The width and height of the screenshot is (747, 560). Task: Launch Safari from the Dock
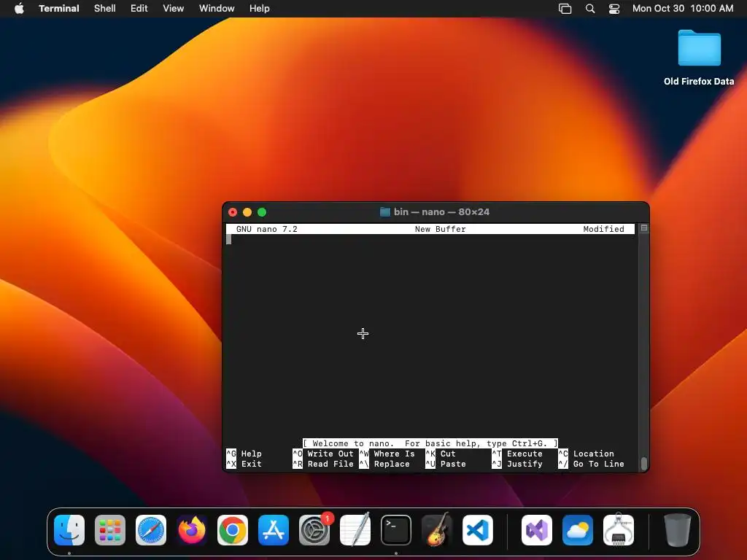click(151, 530)
